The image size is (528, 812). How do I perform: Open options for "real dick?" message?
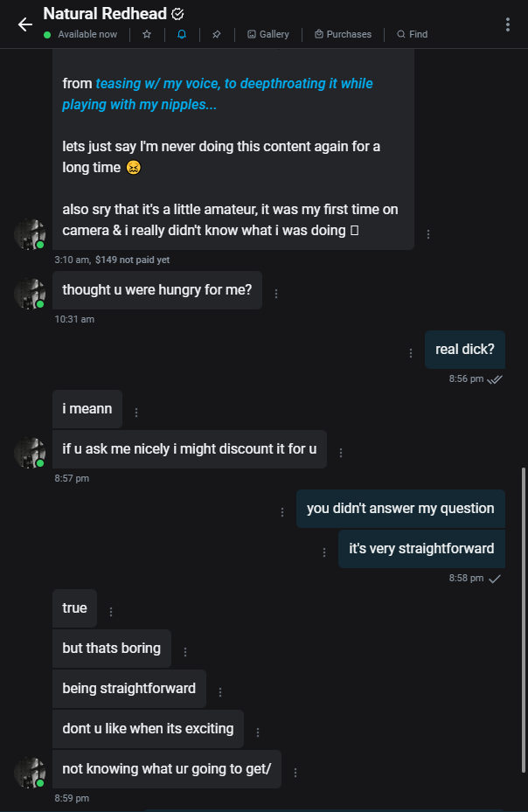click(411, 353)
